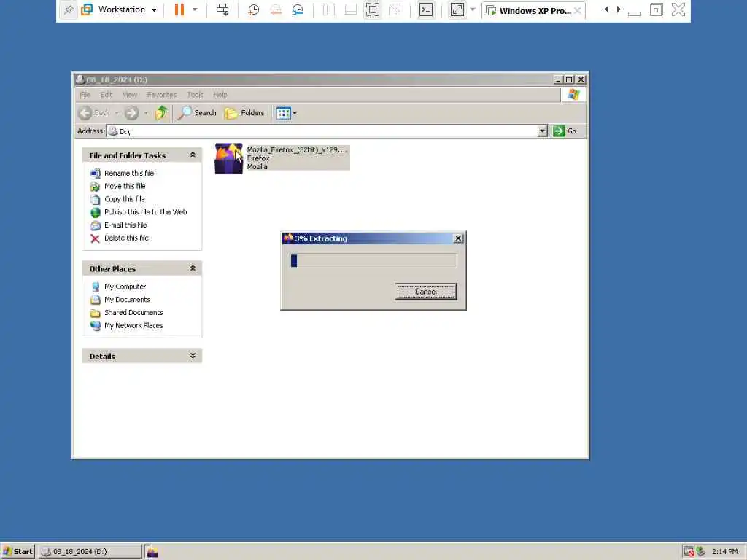Close the Windows XP Pro tab
This screenshot has width=747, height=560.
[578, 10]
